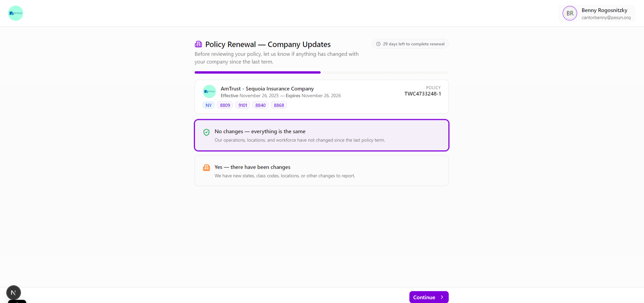
Task: Click the green shield check icon
Action: [x=206, y=132]
